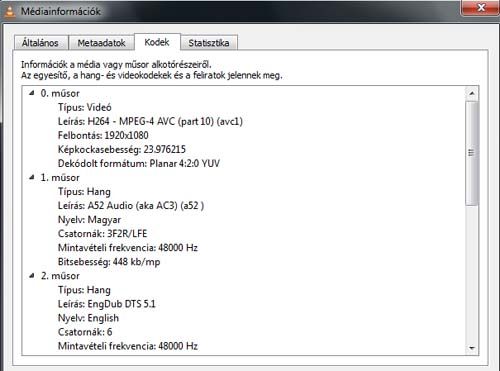Select the Bitsebesség: 448 kb/mp row
Screen dimensions: 500x371
coord(109,262)
